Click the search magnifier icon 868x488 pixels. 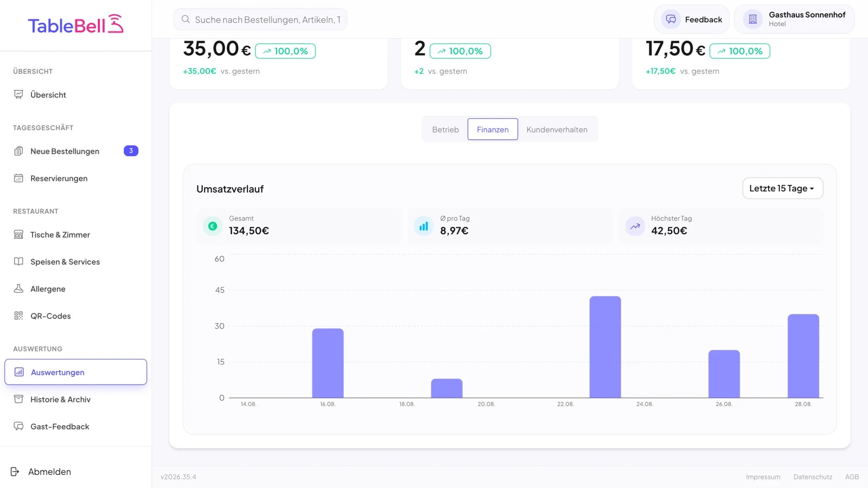[x=186, y=20]
